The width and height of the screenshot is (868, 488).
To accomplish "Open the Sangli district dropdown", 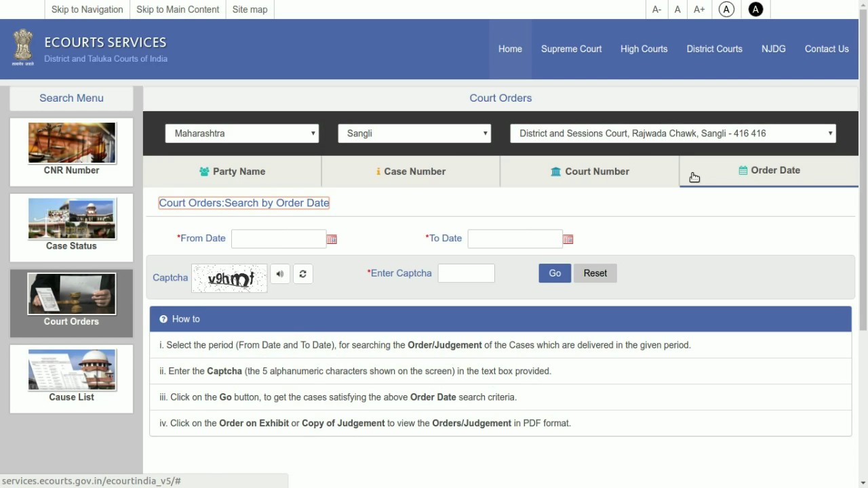I will coord(414,134).
